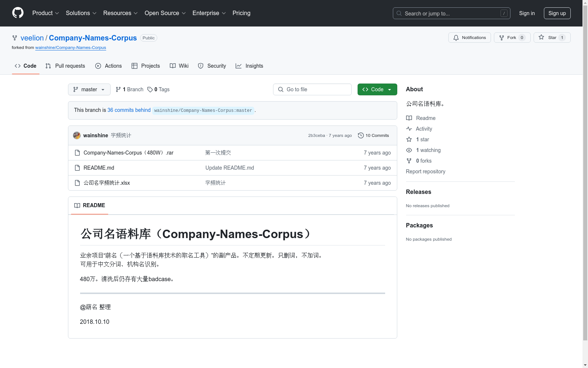Star the Company-Names-Corpus repository

pyautogui.click(x=552, y=38)
